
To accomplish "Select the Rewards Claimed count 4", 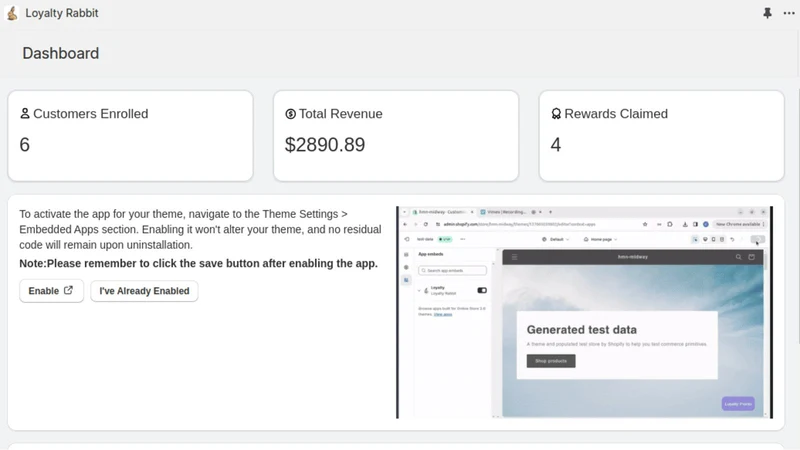I will pos(556,145).
